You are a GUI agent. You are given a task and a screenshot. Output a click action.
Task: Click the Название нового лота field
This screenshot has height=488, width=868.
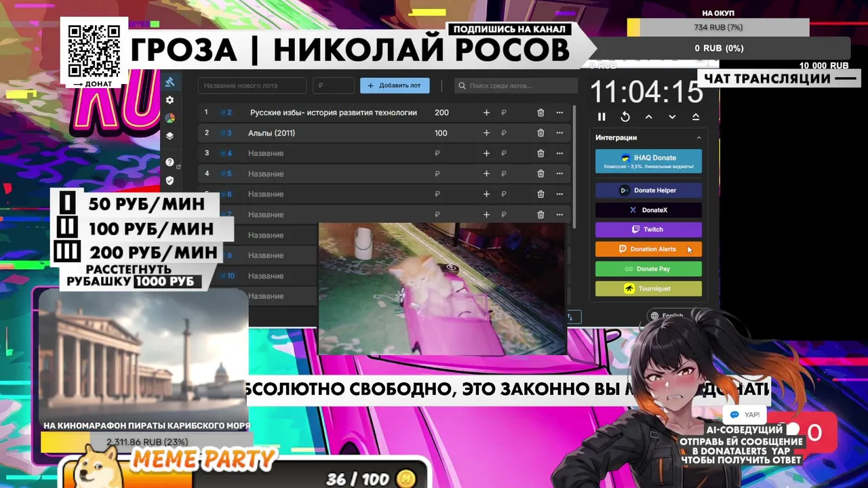(252, 85)
